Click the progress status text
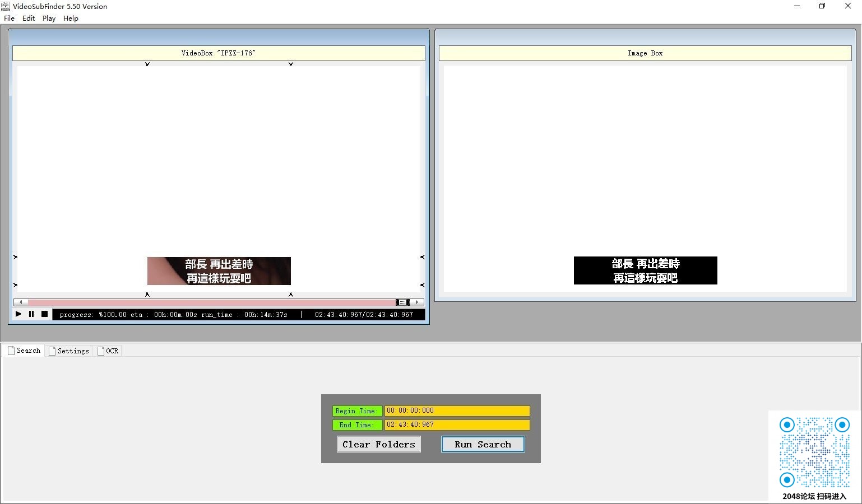 click(x=173, y=315)
